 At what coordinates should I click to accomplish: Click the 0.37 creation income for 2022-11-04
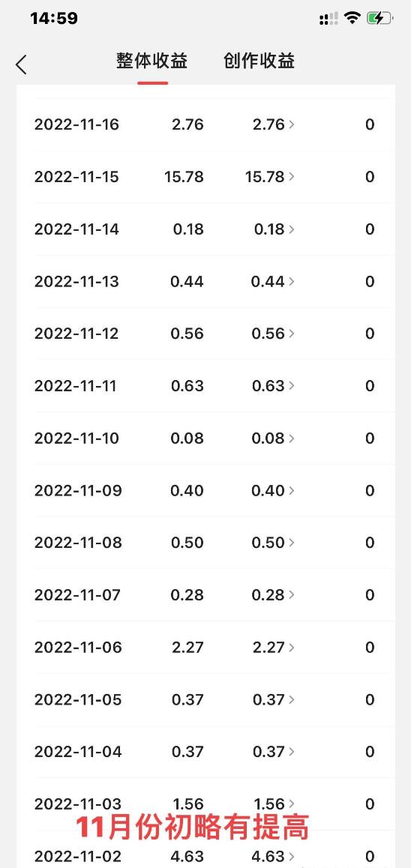pyautogui.click(x=268, y=752)
